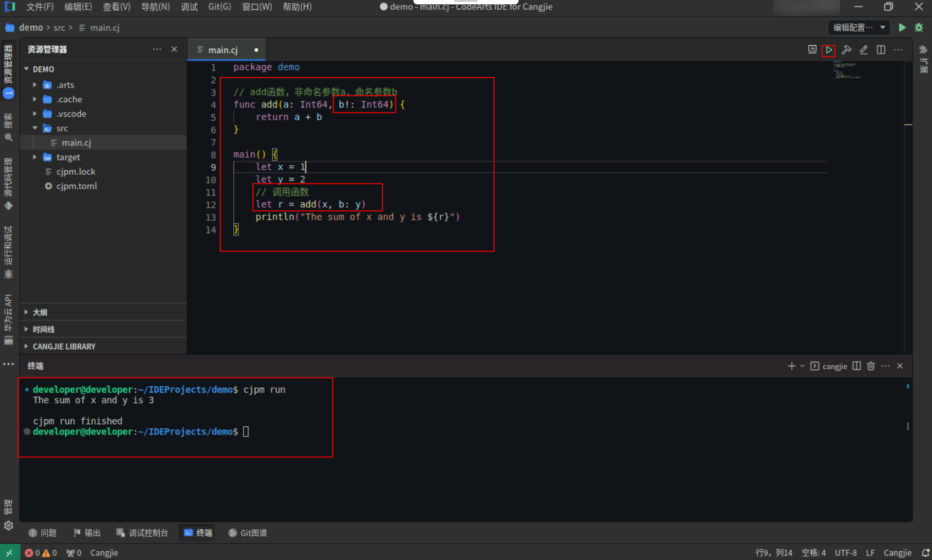
Task: Open the 调试 menu
Action: (189, 7)
